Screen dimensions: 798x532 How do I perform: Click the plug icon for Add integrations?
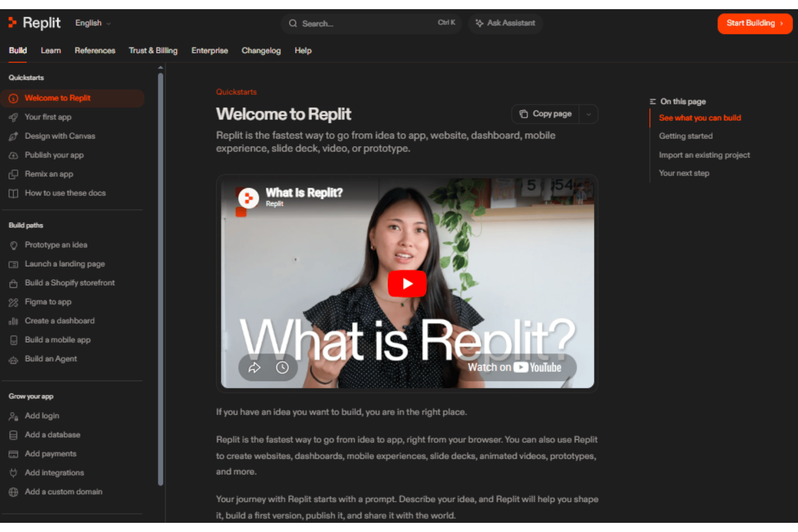click(13, 473)
